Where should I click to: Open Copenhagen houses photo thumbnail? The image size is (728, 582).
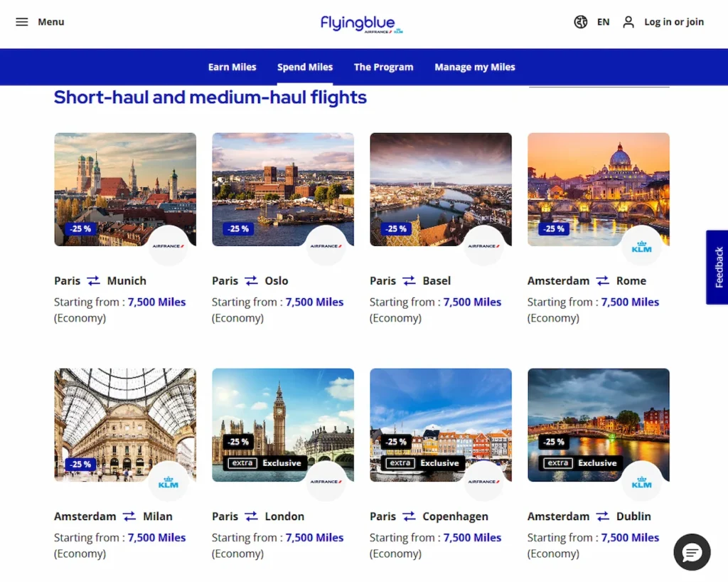(441, 425)
